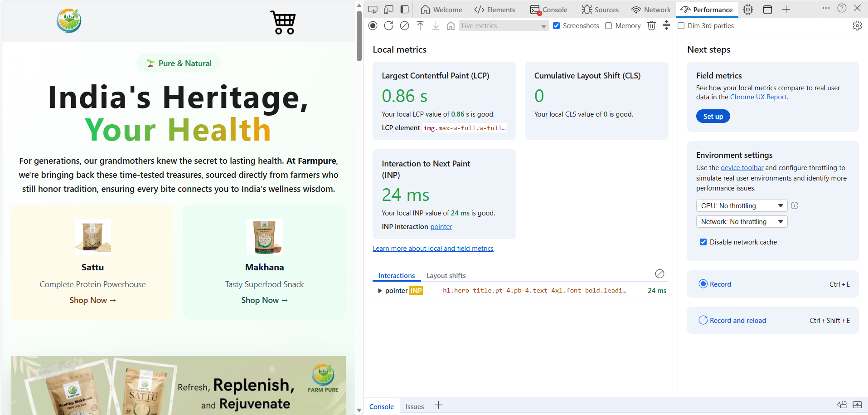Click the Record and reload button

click(773, 320)
